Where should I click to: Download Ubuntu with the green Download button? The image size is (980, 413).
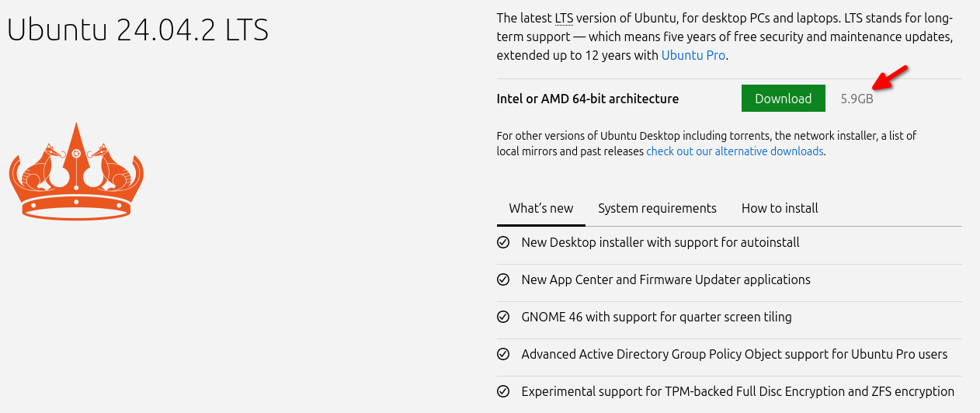[784, 99]
